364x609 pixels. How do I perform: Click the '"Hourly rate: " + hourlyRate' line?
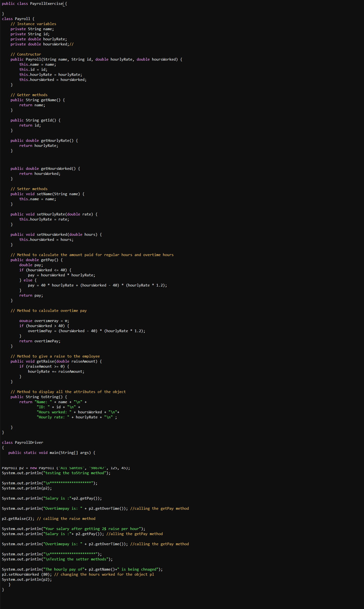77,417
